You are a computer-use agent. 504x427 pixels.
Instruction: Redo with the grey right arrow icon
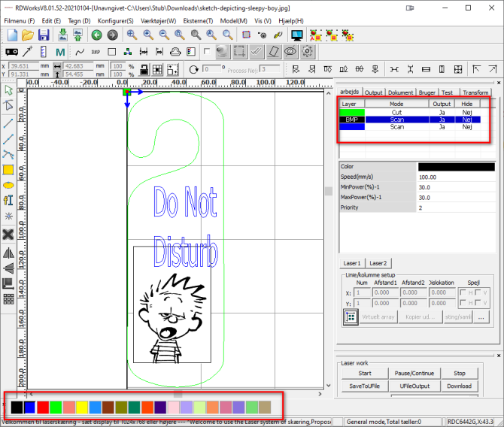click(x=112, y=35)
